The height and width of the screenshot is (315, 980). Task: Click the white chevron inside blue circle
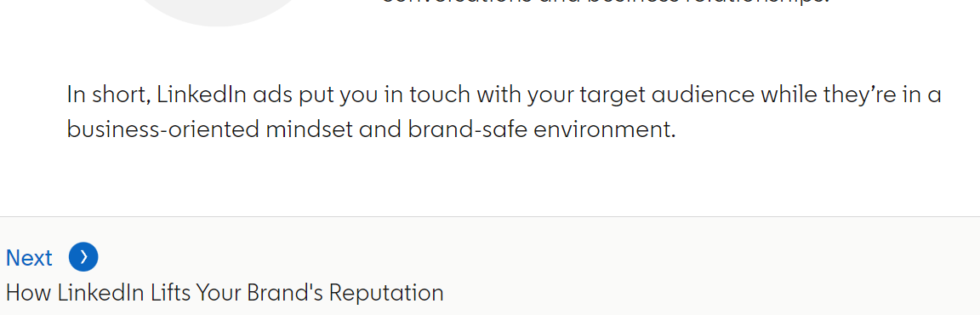(x=83, y=257)
